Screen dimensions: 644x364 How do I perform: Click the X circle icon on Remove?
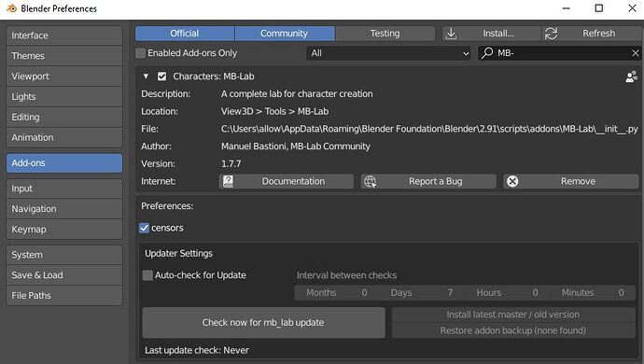[x=512, y=181]
